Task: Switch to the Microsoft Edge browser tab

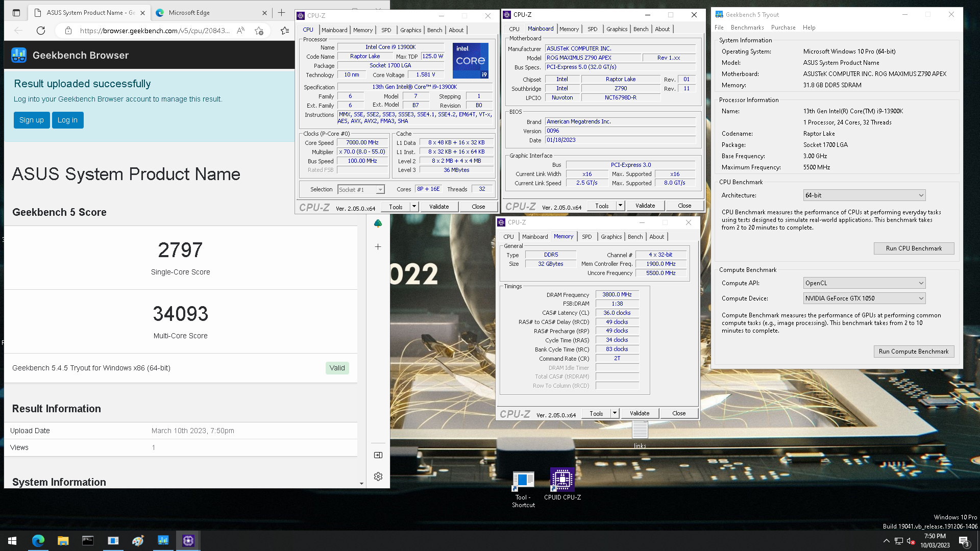Action: 211,13
